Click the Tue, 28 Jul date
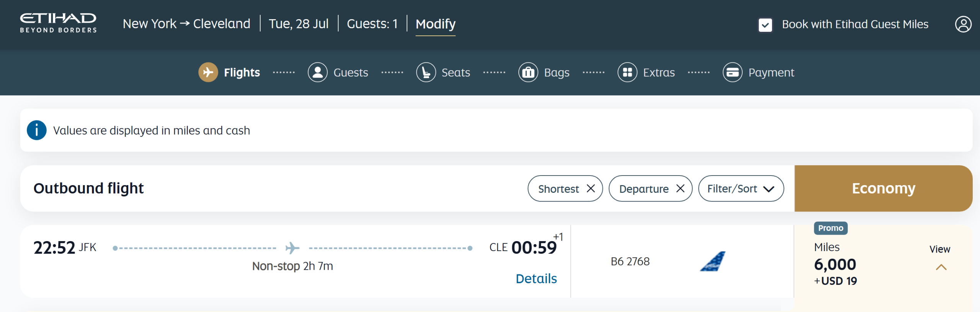The image size is (980, 312). (299, 24)
